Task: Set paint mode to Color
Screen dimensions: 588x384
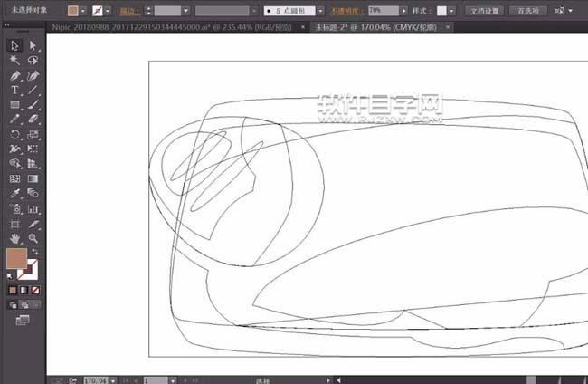Action: 13,290
